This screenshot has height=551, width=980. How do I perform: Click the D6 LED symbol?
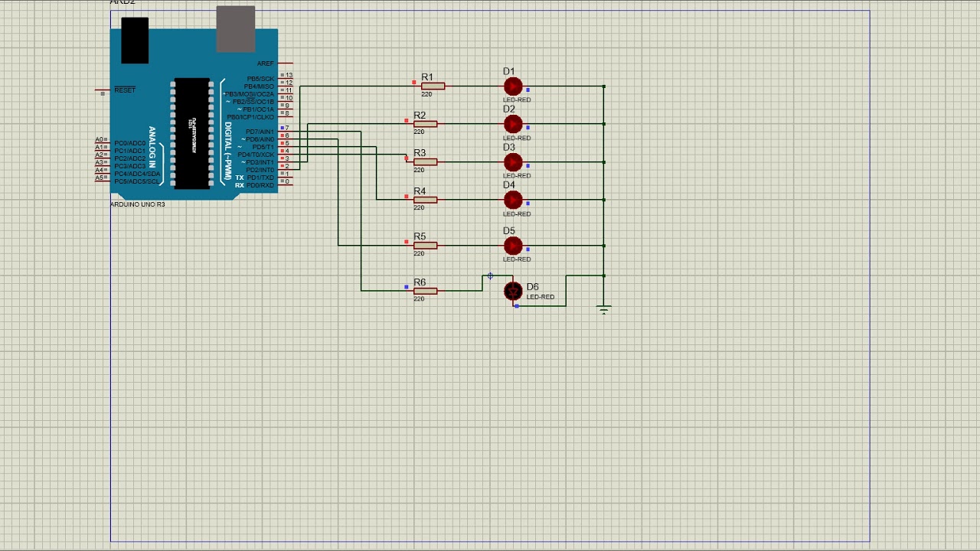(x=513, y=291)
